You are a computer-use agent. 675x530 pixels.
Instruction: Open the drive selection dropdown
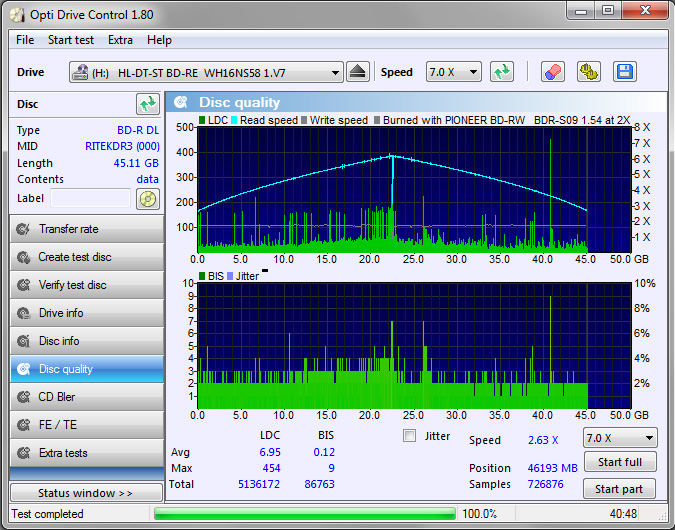206,72
